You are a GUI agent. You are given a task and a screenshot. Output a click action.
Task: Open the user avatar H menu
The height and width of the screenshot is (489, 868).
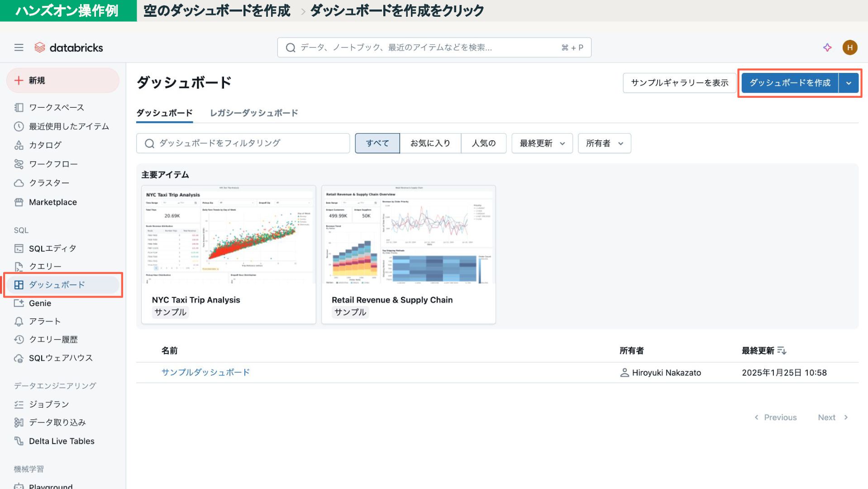click(850, 48)
